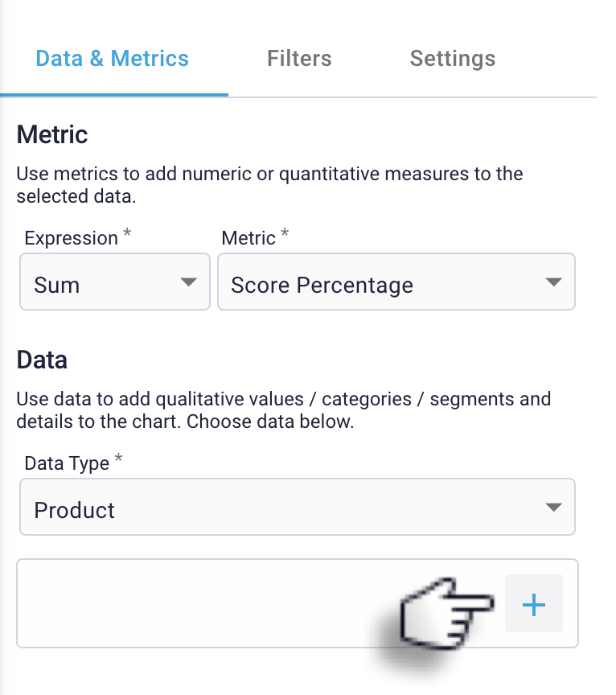
Task: Click the data description paragraph
Action: point(283,409)
